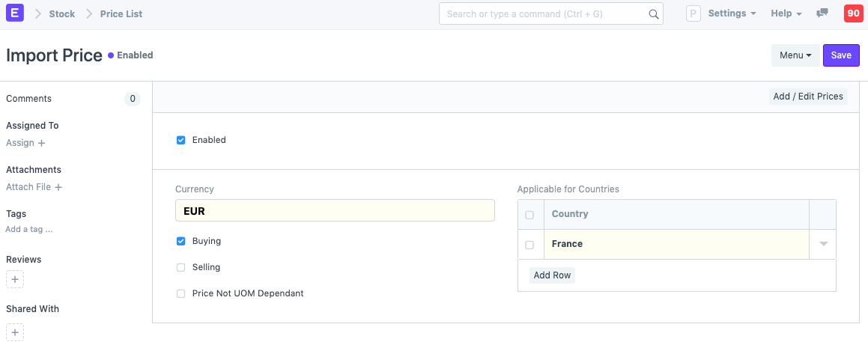The image size is (868, 345).
Task: Click the ERPNext home logo icon
Action: (14, 13)
